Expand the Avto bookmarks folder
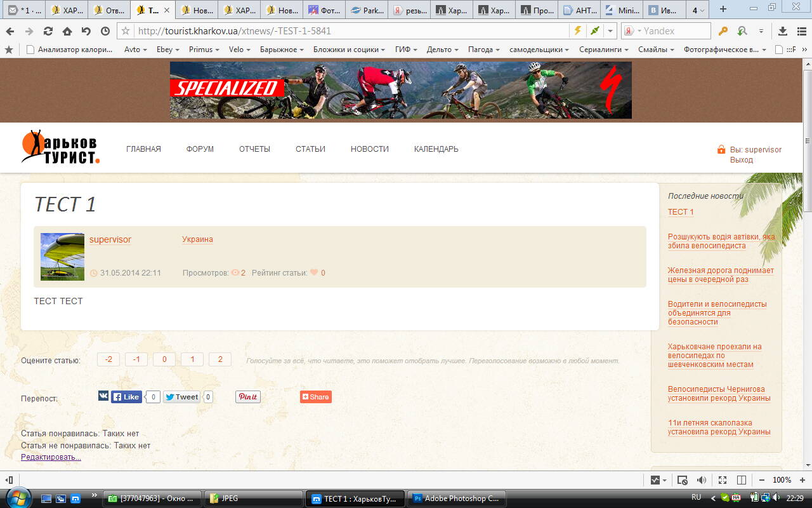Image resolution: width=812 pixels, height=508 pixels. coord(135,50)
